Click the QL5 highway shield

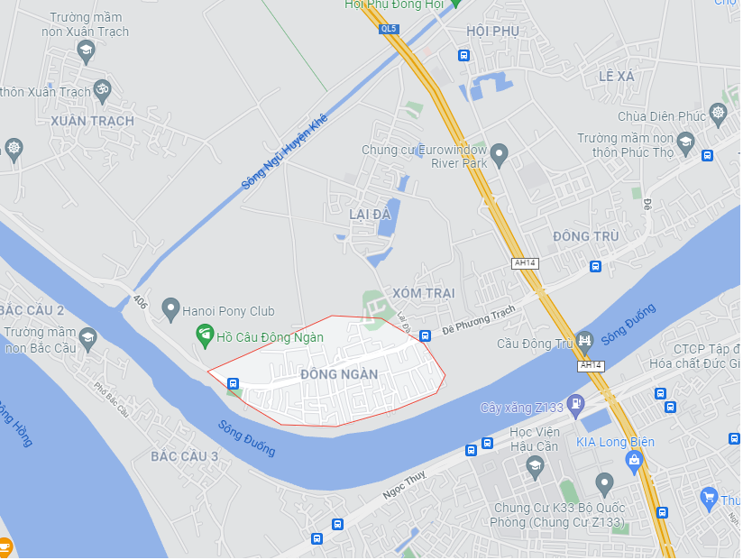[389, 29]
